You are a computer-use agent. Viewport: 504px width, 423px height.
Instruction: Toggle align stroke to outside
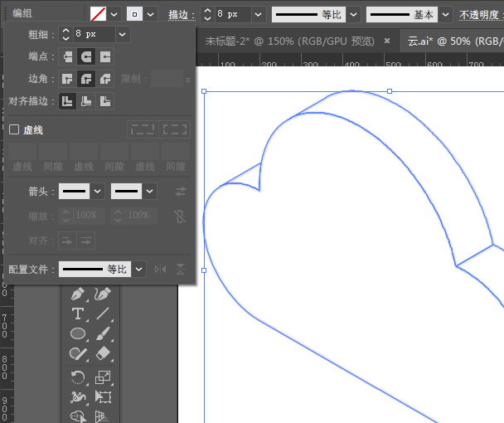tap(105, 101)
